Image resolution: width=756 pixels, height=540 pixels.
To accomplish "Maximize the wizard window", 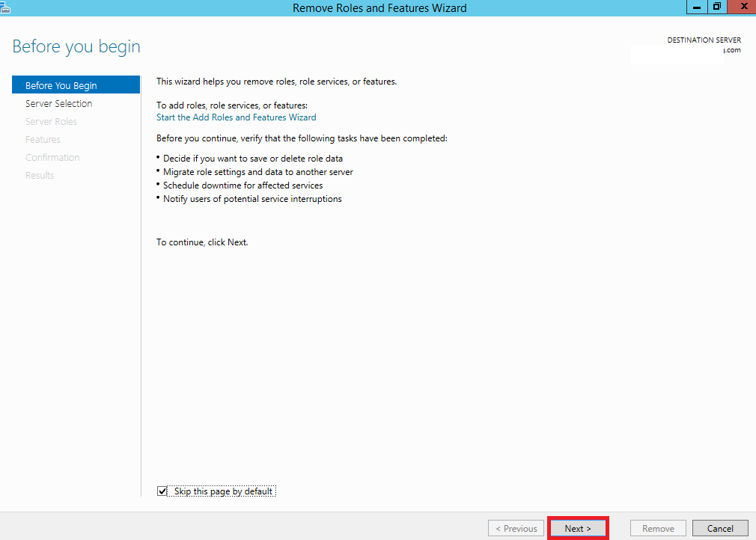I will click(x=717, y=7).
